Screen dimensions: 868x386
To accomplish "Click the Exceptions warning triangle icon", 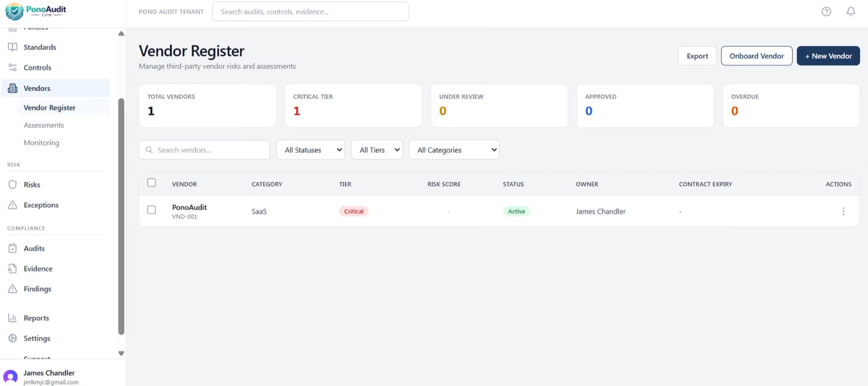I will (12, 205).
